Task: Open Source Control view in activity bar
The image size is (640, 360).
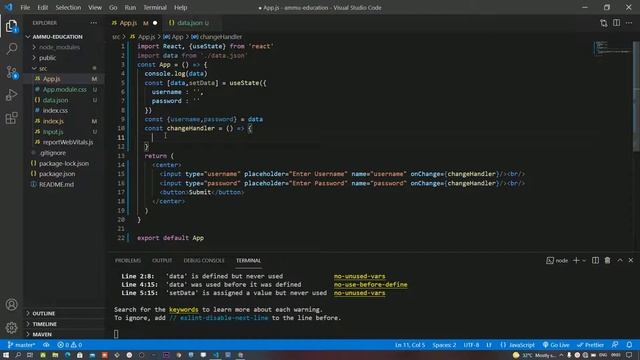Action: pyautogui.click(x=11, y=72)
